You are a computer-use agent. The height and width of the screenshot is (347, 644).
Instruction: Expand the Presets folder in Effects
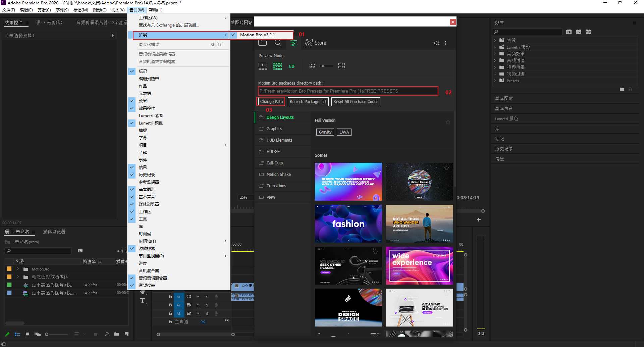(x=495, y=81)
